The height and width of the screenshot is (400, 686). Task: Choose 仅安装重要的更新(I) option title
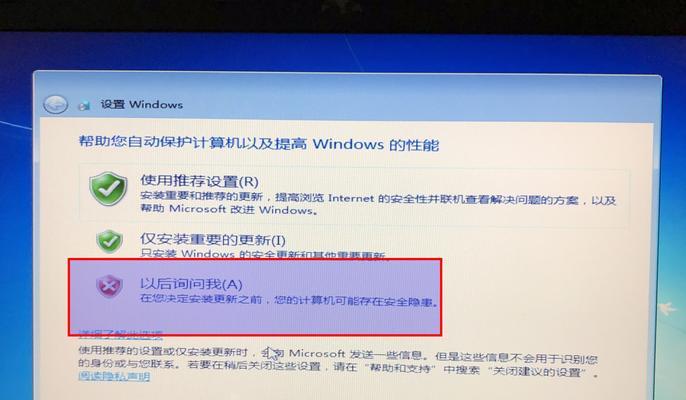[x=213, y=239]
